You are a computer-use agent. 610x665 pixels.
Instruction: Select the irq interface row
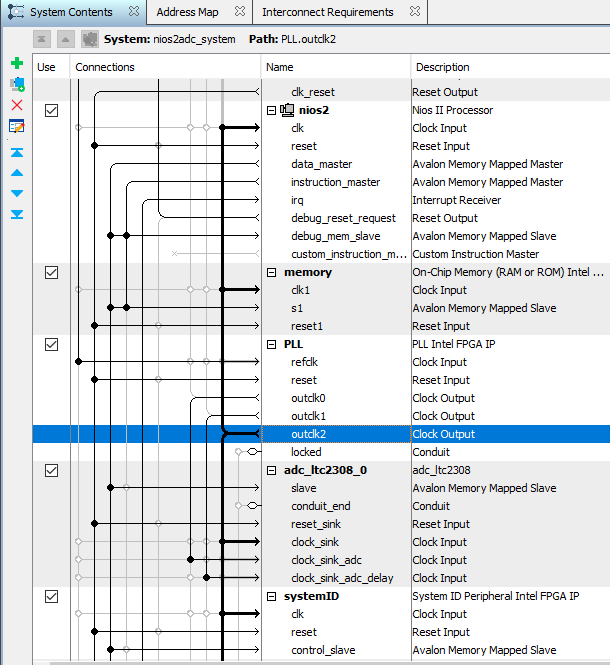[x=321, y=200]
